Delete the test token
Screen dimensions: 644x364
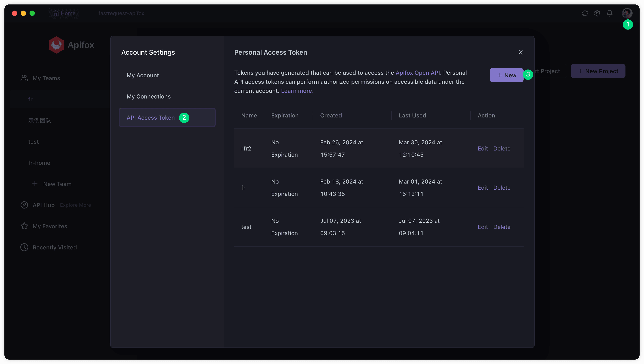pos(502,227)
